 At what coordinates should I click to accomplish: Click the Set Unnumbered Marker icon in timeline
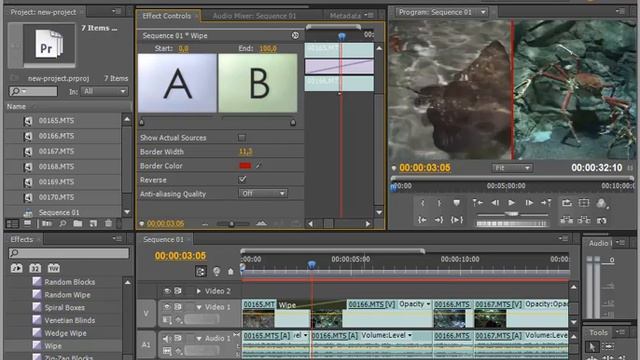pyautogui.click(x=231, y=271)
